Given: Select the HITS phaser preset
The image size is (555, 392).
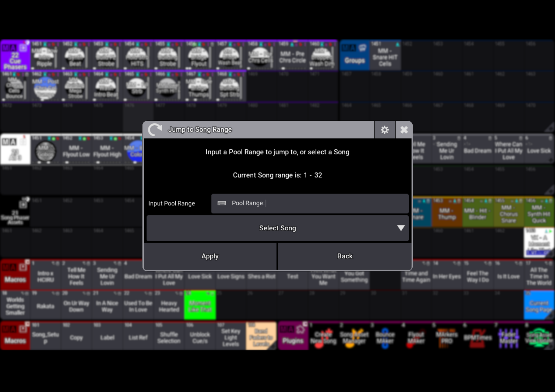Looking at the screenshot, I should tap(137, 55).
